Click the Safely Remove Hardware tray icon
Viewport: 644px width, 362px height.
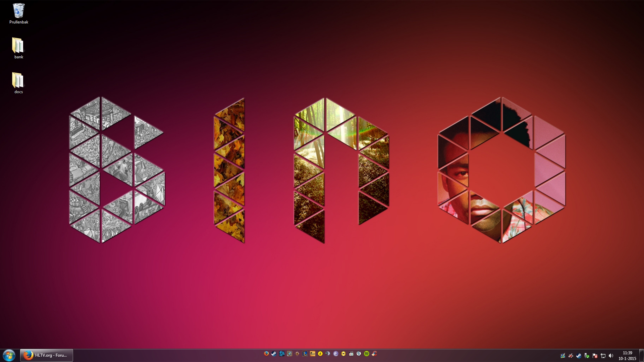pos(587,356)
